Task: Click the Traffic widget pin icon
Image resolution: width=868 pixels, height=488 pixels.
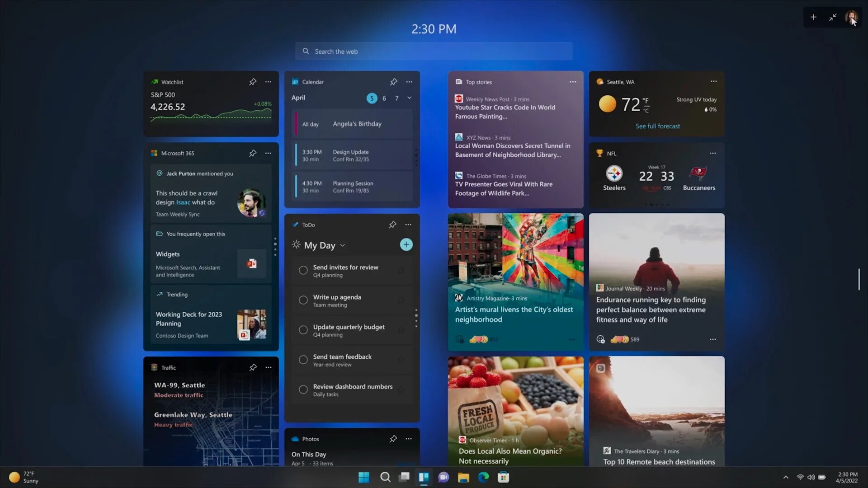Action: (x=252, y=367)
